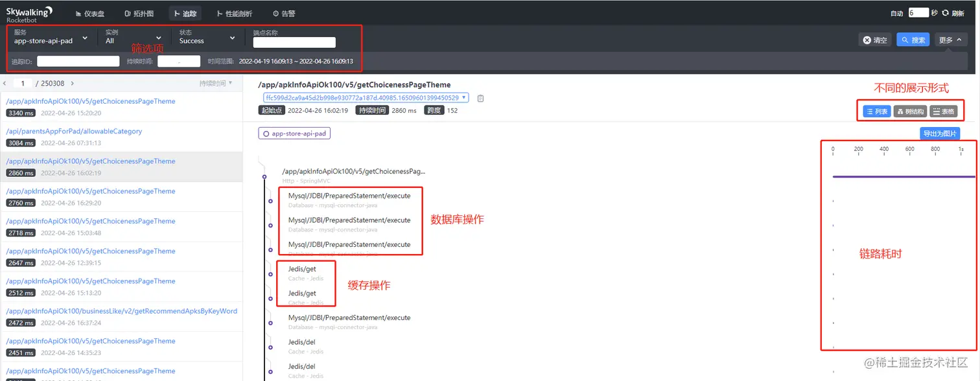Open the 持续时间 sort dropdown

(x=216, y=84)
